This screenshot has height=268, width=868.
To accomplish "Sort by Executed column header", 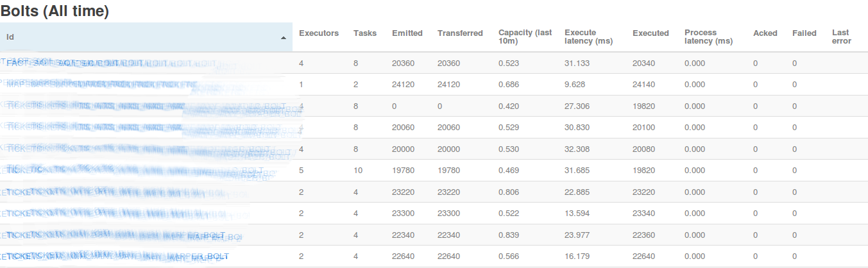I will click(651, 33).
